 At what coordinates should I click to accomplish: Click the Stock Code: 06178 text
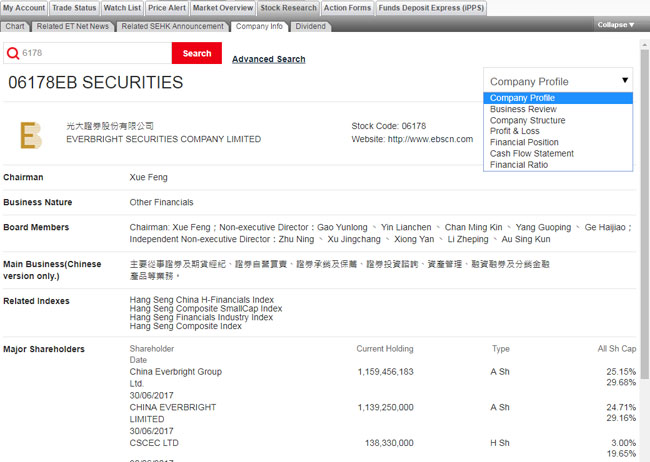click(x=389, y=126)
